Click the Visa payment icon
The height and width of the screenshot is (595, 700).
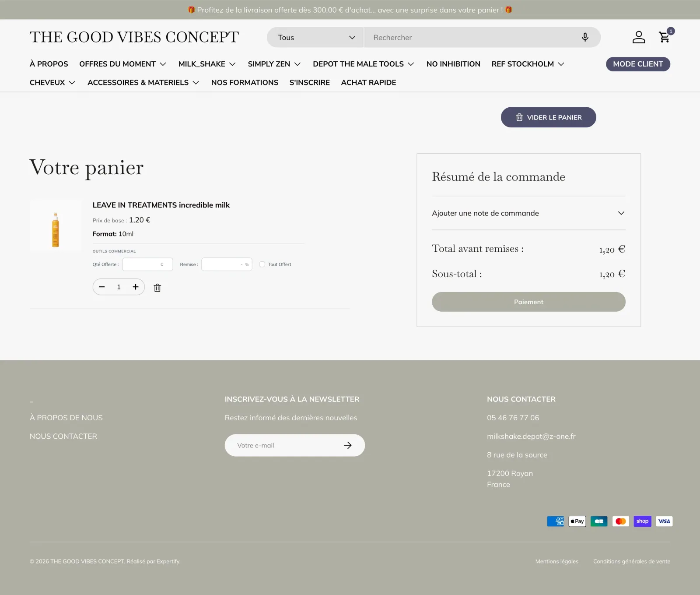pyautogui.click(x=664, y=521)
